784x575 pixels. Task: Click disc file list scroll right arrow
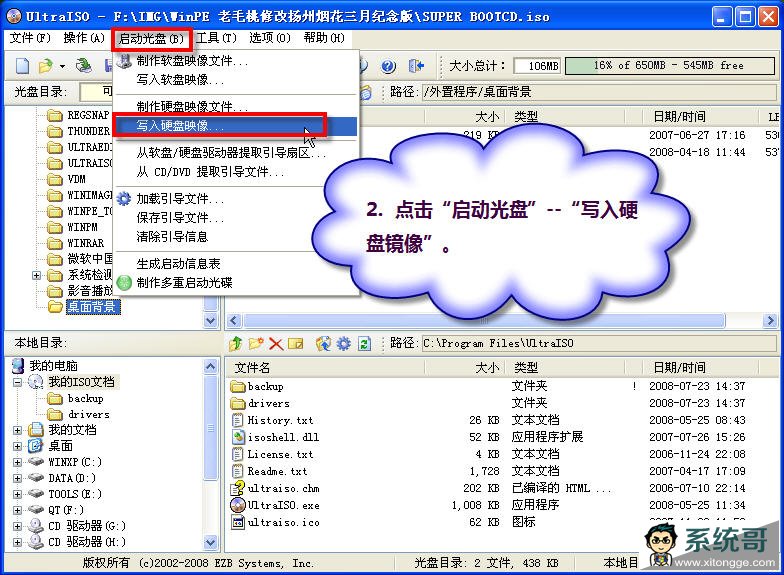[770, 320]
